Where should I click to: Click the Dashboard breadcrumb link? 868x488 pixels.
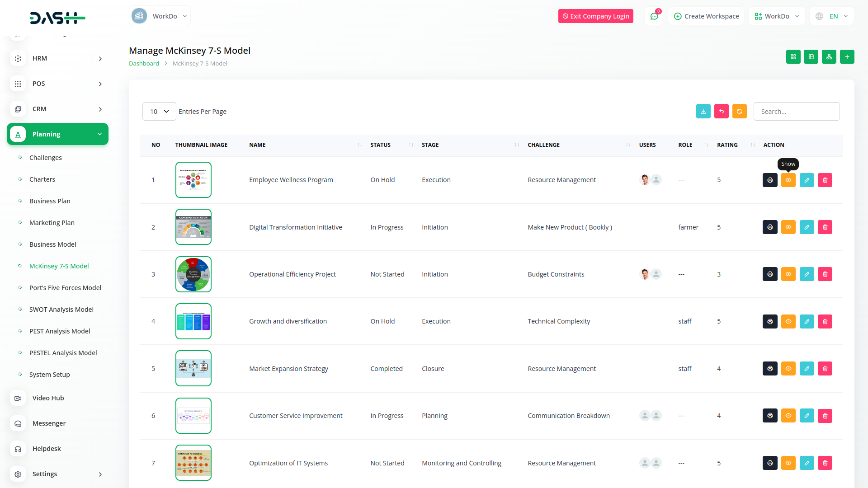point(144,64)
